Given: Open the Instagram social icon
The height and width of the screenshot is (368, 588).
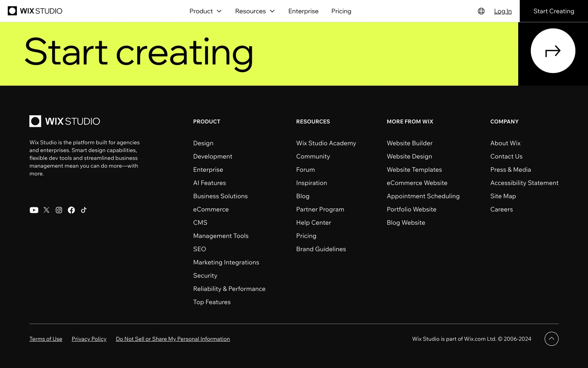Looking at the screenshot, I should click(59, 210).
